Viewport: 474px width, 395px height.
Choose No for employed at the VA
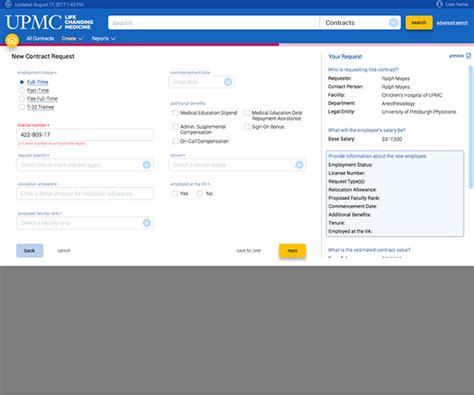point(200,193)
